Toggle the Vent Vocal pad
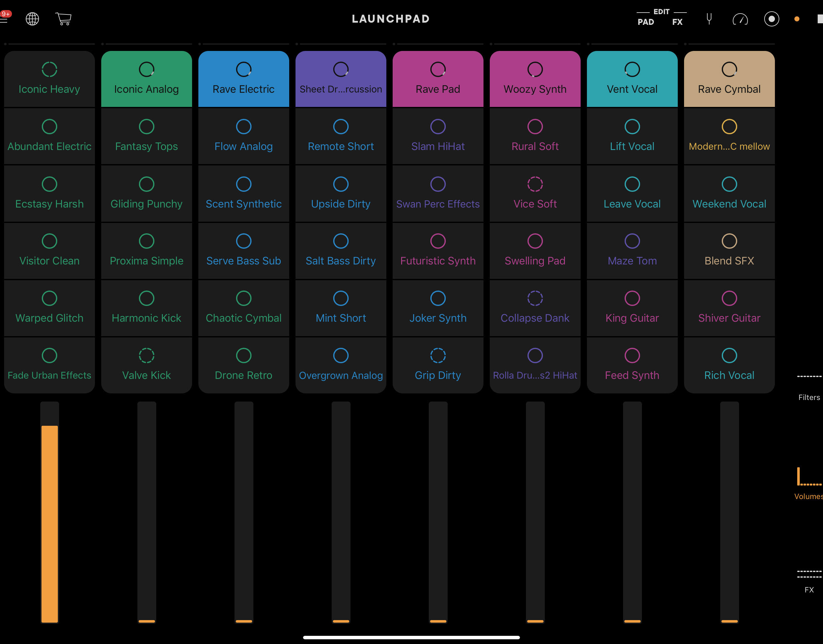This screenshot has height=644, width=823. [632, 79]
